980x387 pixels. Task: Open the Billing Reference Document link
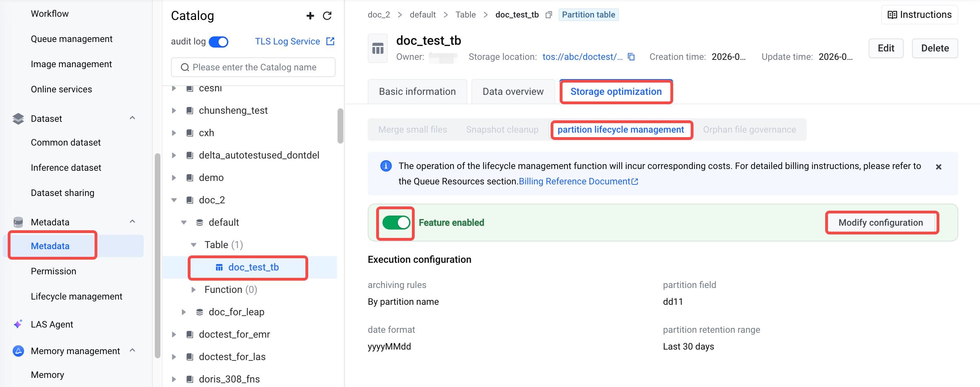tap(578, 181)
